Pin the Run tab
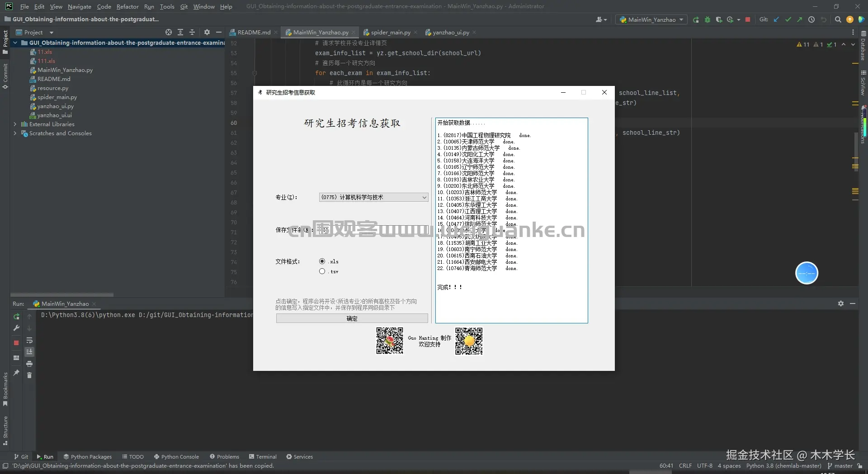The image size is (868, 474). (16, 373)
